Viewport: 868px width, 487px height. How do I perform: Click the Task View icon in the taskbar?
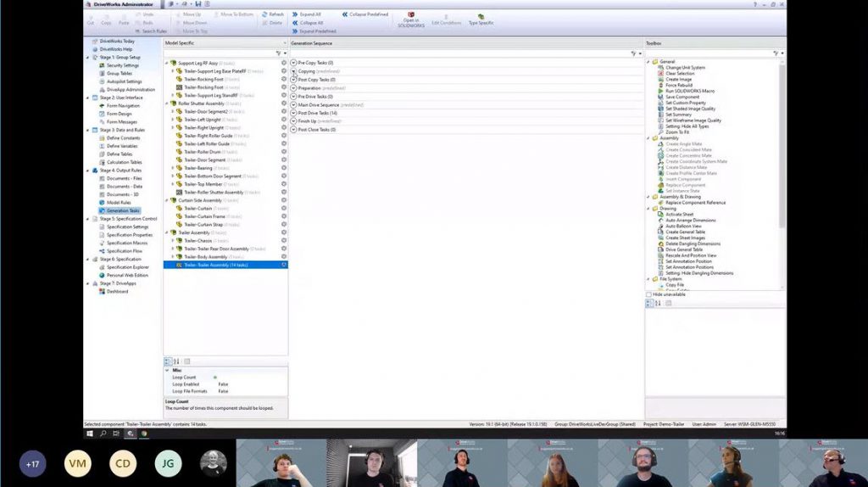point(116,434)
